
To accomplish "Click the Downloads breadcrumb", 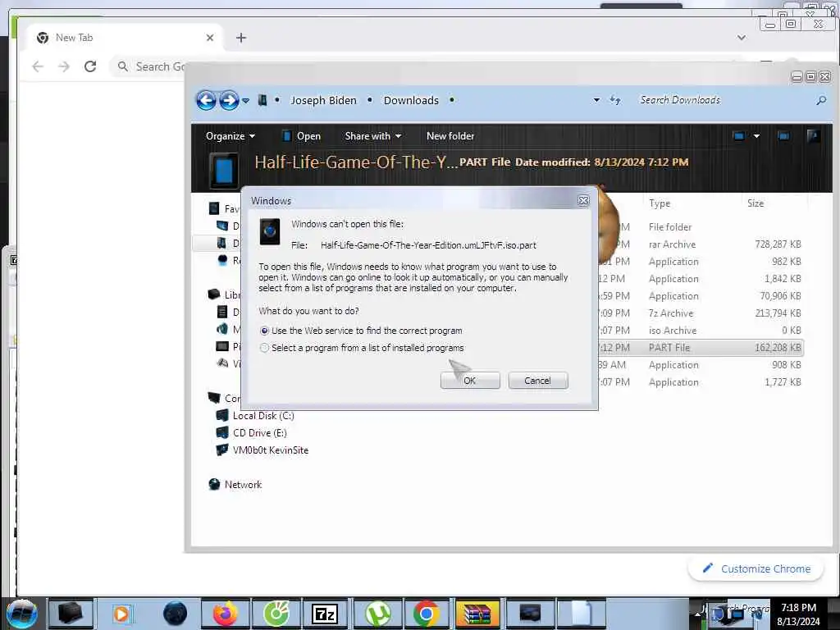I will [x=411, y=100].
